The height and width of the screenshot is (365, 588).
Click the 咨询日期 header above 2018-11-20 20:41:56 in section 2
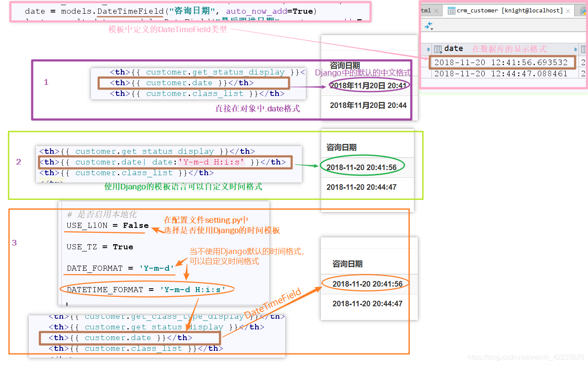tap(342, 147)
